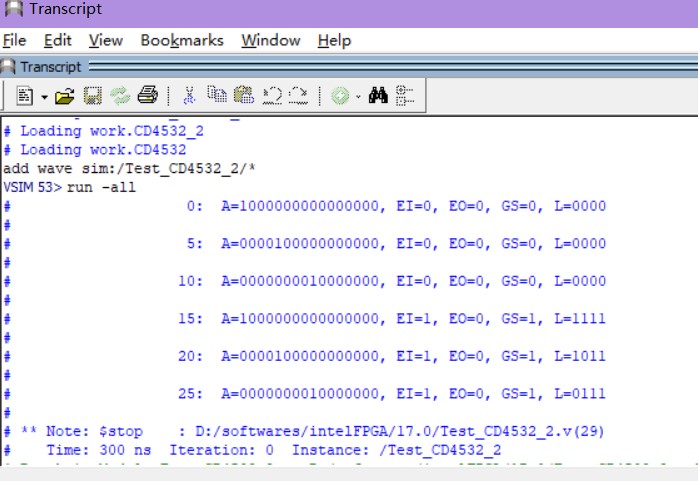Image resolution: width=698 pixels, height=481 pixels.
Task: Click the Collapse all tree icon
Action: click(405, 96)
